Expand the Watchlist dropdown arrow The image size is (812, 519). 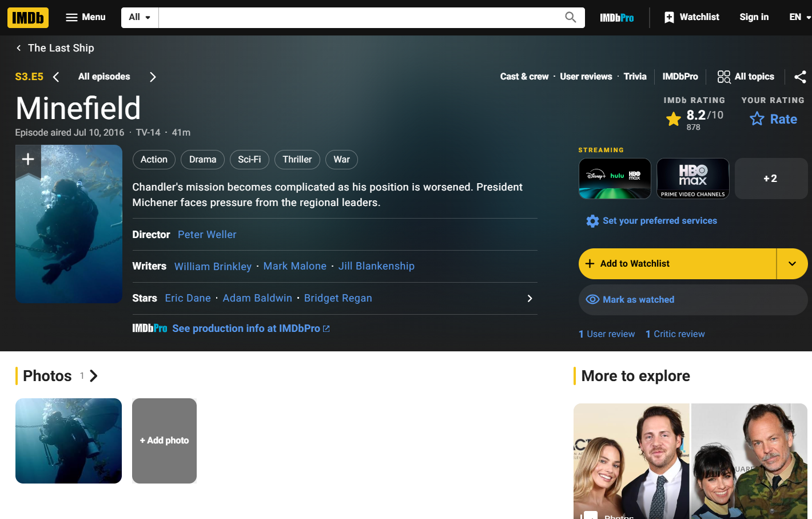click(x=792, y=264)
